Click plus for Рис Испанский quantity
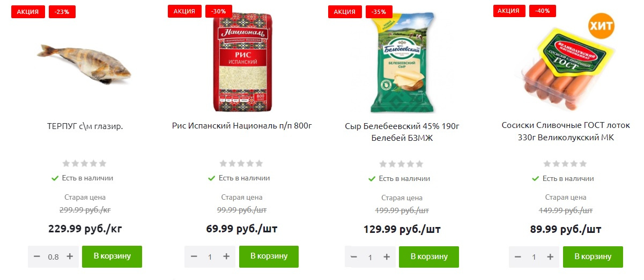The image size is (644, 280). point(226,257)
